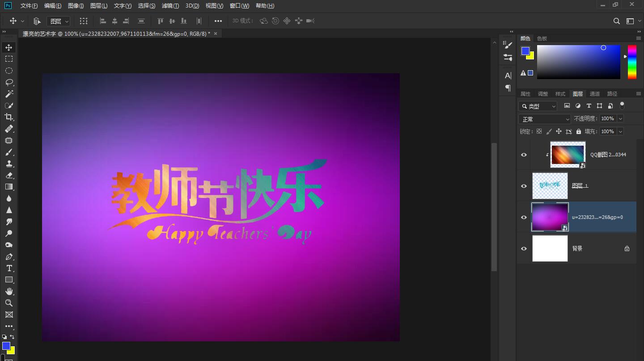644x361 pixels.
Task: Select the Magic Wand tool
Action: tap(8, 93)
